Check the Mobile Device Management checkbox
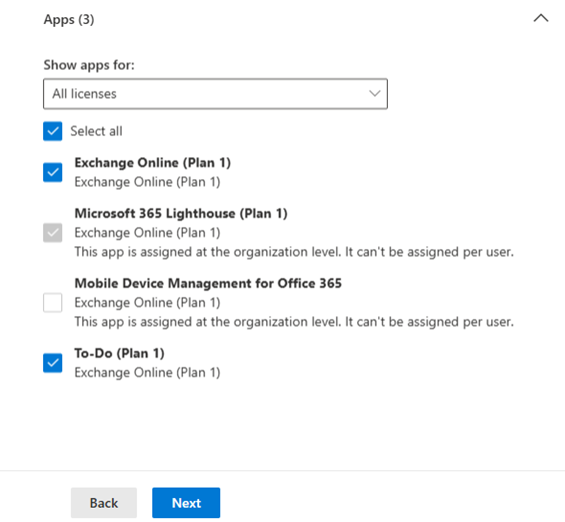 coord(53,303)
